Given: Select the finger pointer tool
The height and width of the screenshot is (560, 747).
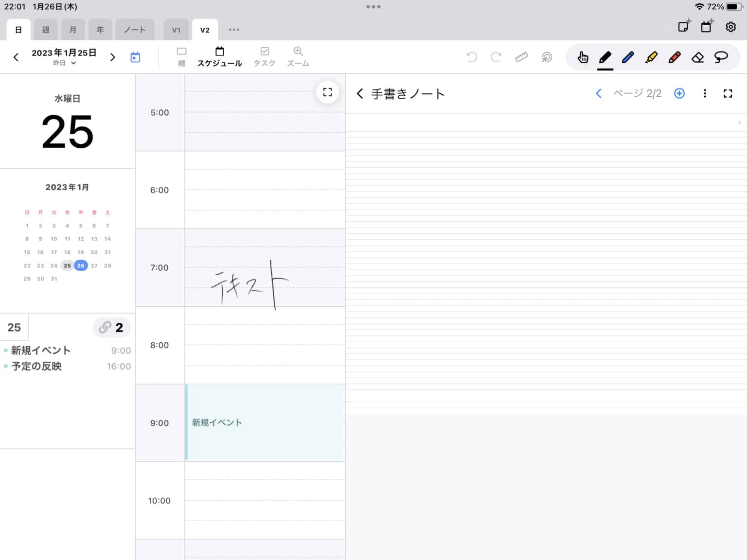Looking at the screenshot, I should point(582,57).
